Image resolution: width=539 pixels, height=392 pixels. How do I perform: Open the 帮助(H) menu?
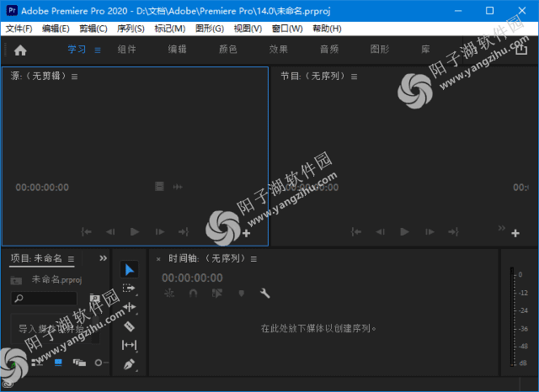click(x=327, y=29)
